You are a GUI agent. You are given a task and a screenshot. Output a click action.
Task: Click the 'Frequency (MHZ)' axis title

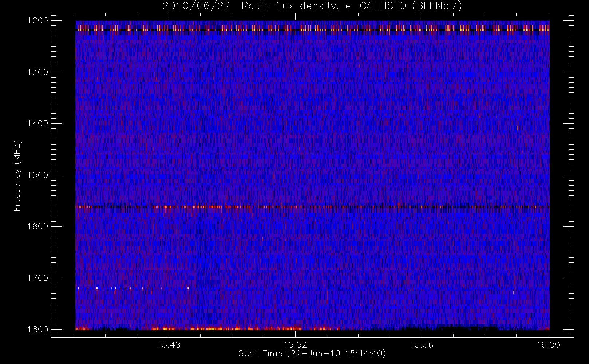pyautogui.click(x=17, y=175)
